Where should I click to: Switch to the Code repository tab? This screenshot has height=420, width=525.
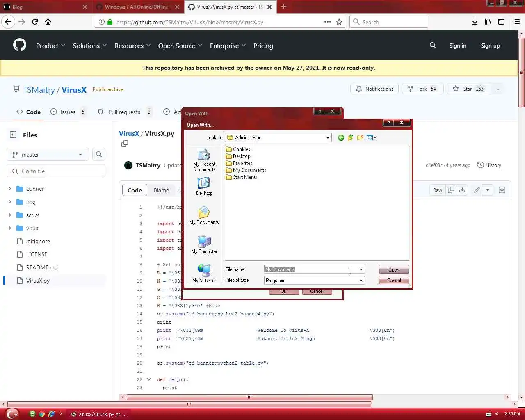click(28, 112)
